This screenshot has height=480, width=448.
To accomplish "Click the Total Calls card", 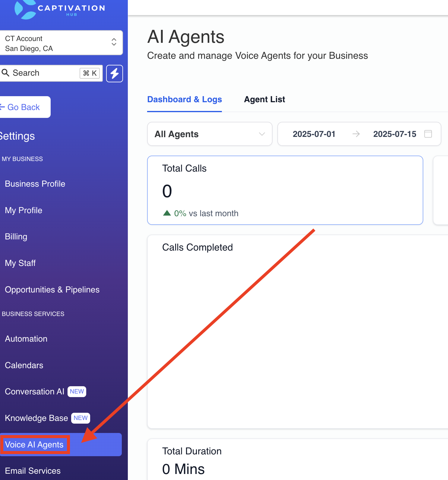I will click(285, 190).
